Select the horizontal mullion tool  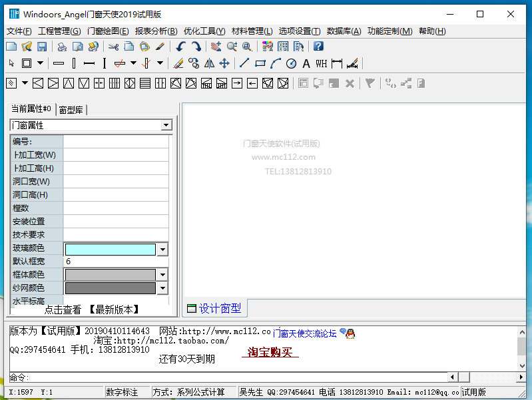pos(59,63)
